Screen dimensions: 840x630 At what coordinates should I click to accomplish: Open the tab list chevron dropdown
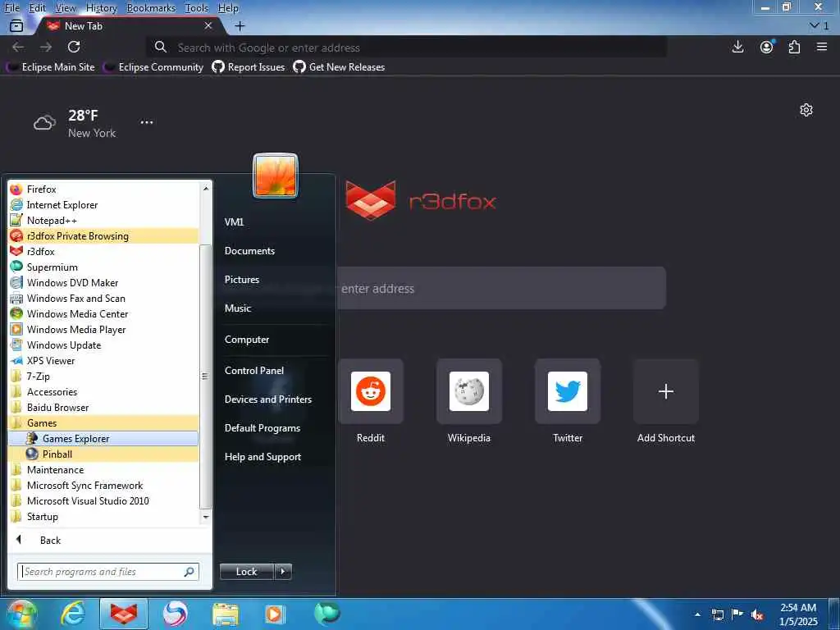[819, 25]
